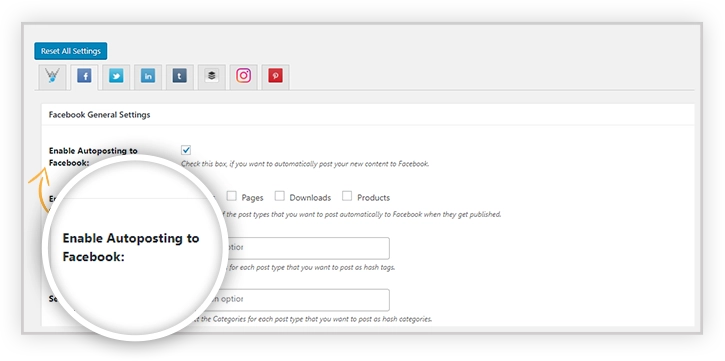Check the Downloads post type checkbox
This screenshot has width=725, height=361.
coord(279,196)
